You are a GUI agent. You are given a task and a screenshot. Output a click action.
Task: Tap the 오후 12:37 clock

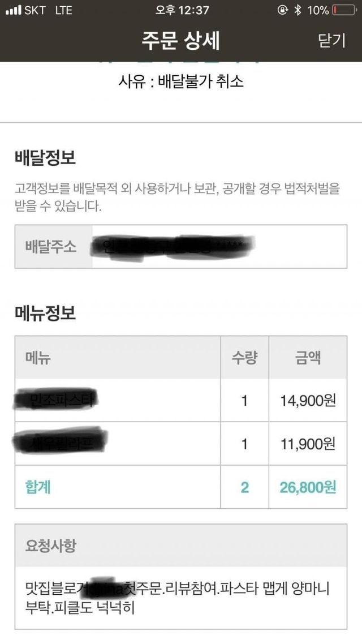pos(182,11)
